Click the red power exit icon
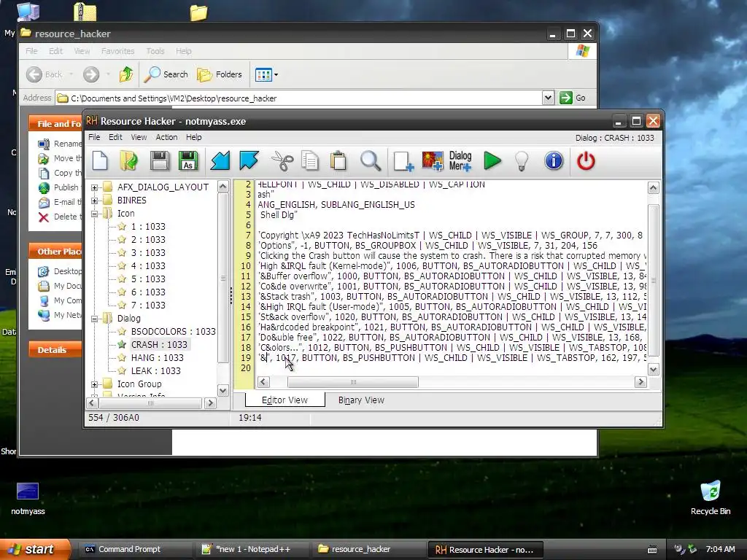Viewport: 747px width, 560px height. (586, 161)
